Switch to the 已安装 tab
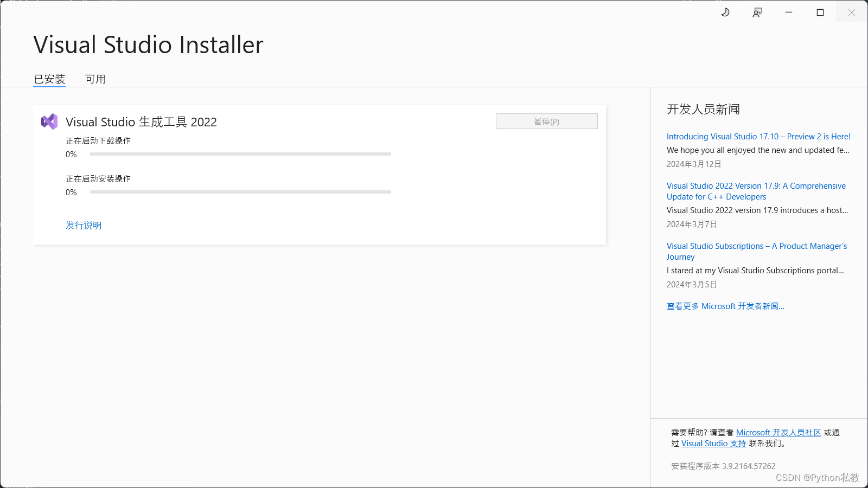The width and height of the screenshot is (868, 488). (49, 79)
